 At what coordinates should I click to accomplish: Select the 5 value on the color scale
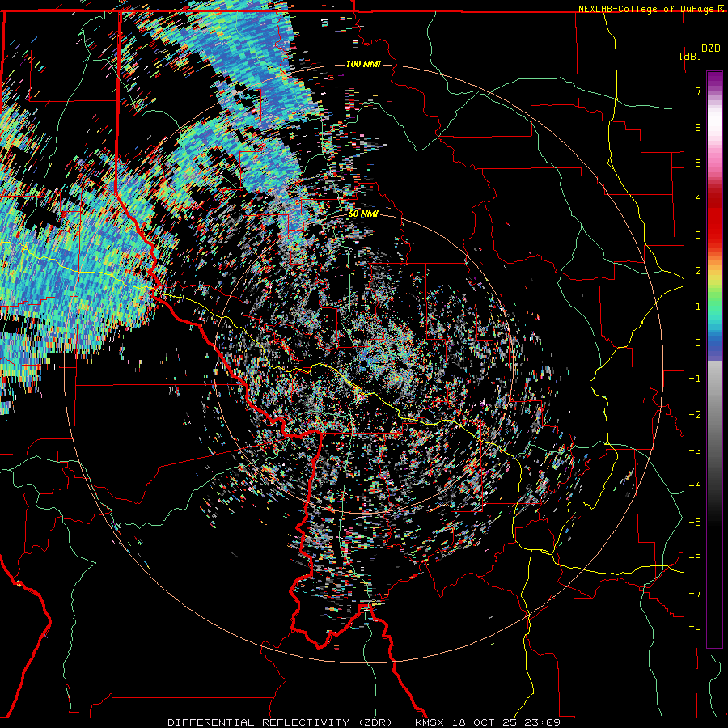(x=698, y=163)
